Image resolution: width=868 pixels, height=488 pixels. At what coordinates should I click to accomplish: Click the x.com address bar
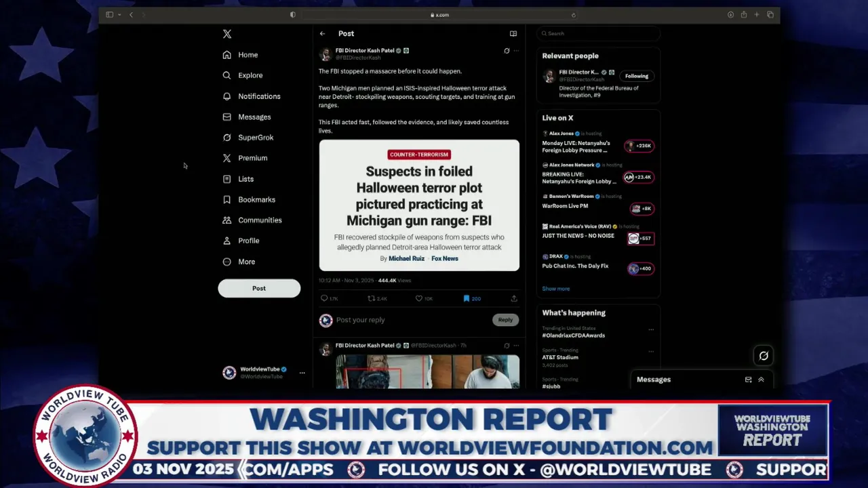439,15
